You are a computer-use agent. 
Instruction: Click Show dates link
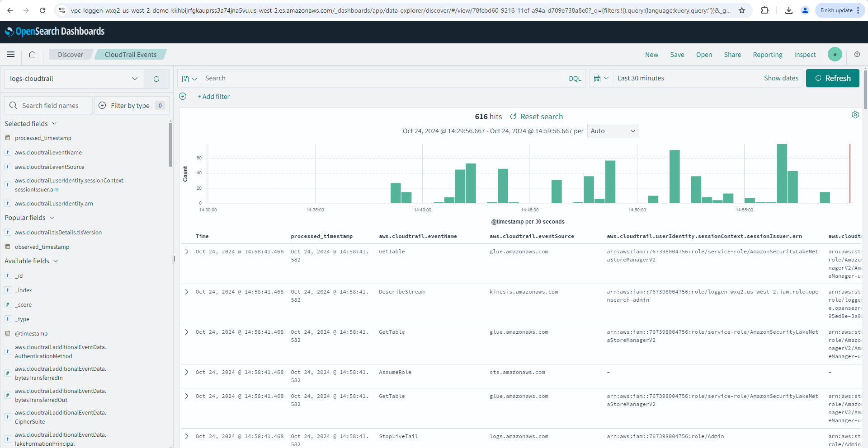coord(781,78)
